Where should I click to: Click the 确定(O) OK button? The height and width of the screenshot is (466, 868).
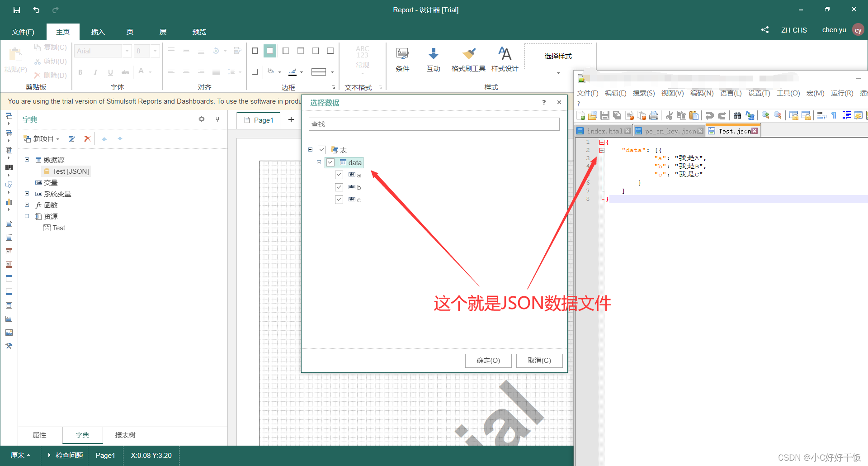click(488, 361)
